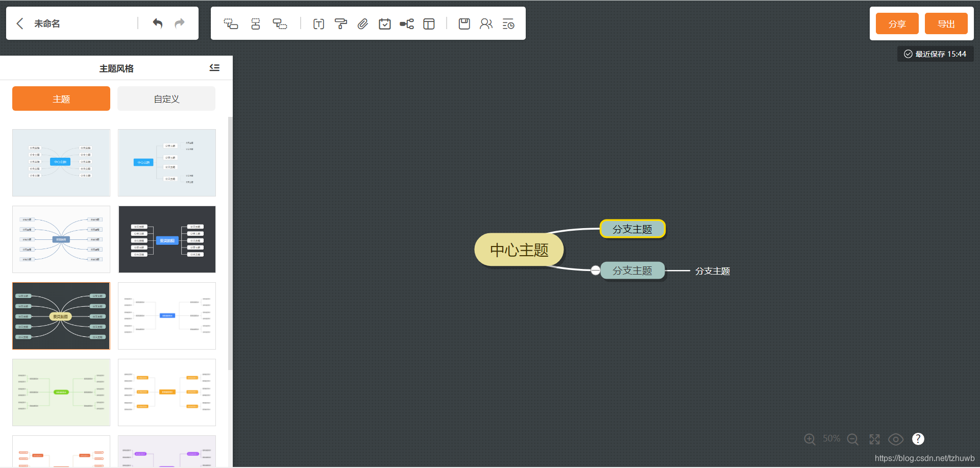Viewport: 980px width, 468px height.
Task: Open collaborators people icon
Action: click(x=486, y=24)
